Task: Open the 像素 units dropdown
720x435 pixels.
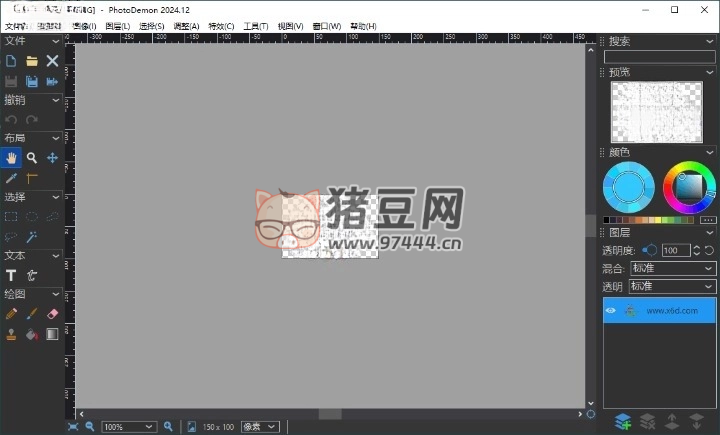Action: (x=260, y=427)
